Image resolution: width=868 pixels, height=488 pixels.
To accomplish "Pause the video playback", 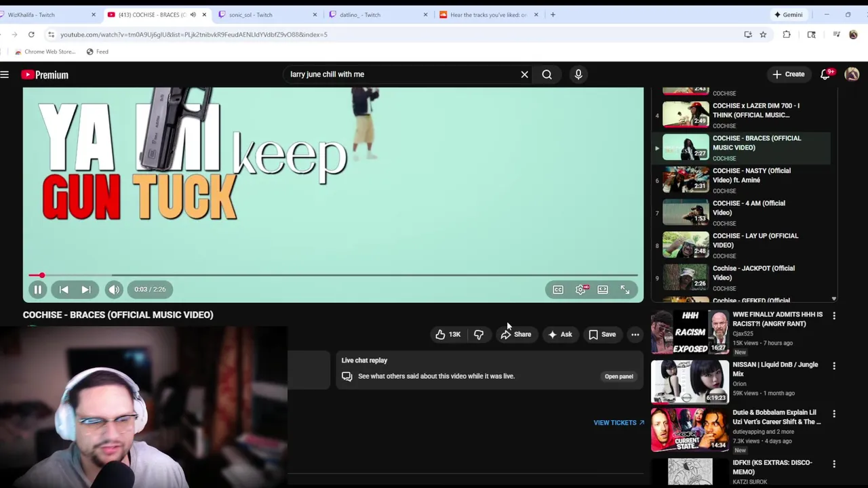I will click(x=38, y=289).
